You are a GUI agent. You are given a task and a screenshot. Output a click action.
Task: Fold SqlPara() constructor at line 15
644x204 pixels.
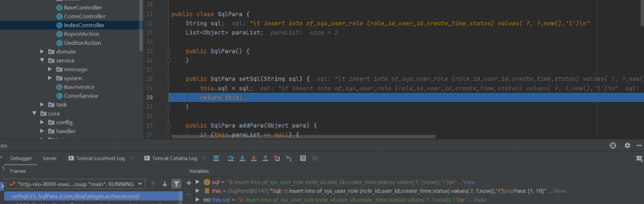coord(169,51)
